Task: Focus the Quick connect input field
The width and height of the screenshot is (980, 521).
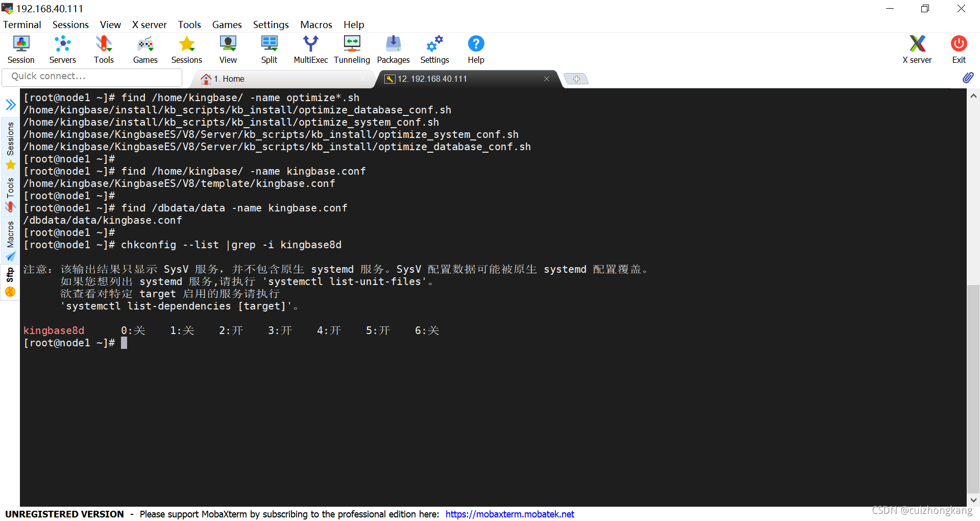Action: click(x=92, y=77)
